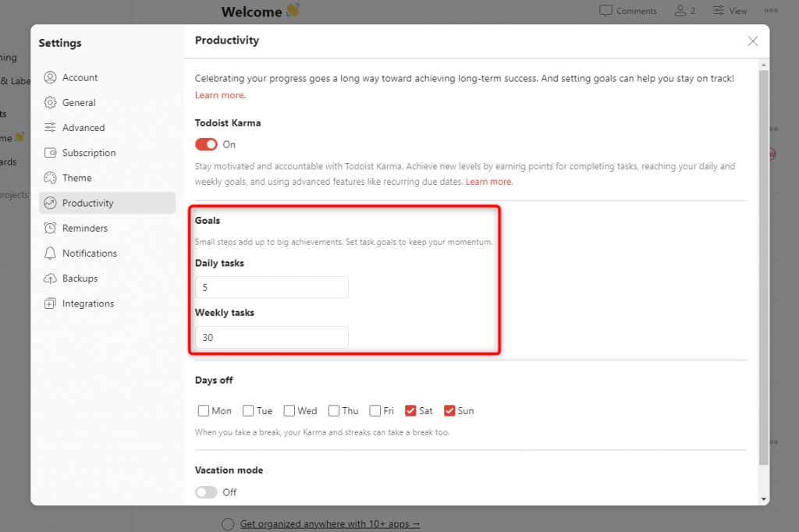Click the Theme palette icon

50,178
